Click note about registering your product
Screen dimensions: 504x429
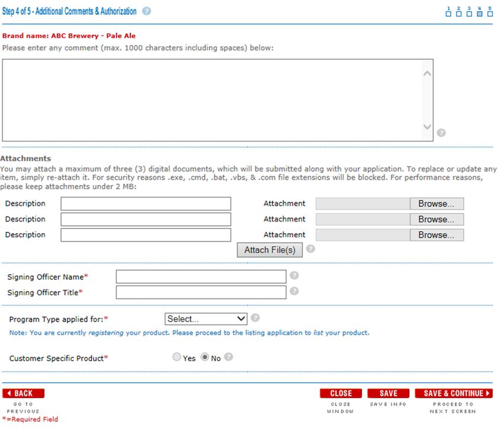pyautogui.click(x=189, y=333)
